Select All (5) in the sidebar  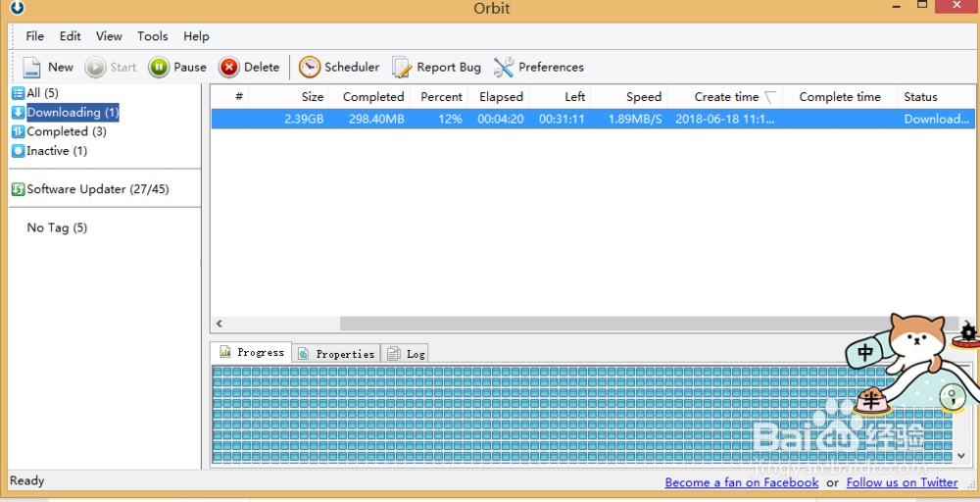click(42, 93)
